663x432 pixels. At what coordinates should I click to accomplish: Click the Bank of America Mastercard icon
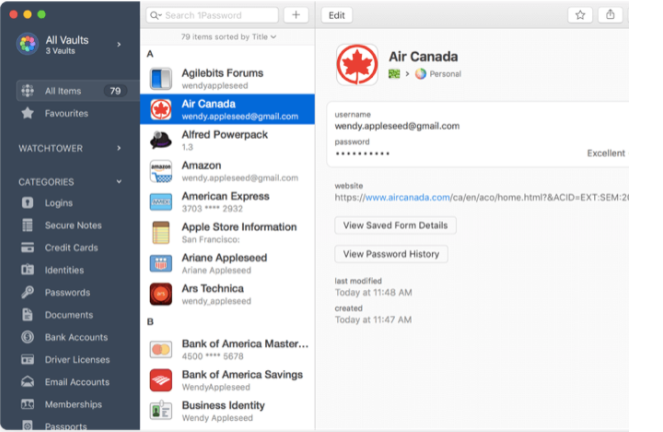161,350
